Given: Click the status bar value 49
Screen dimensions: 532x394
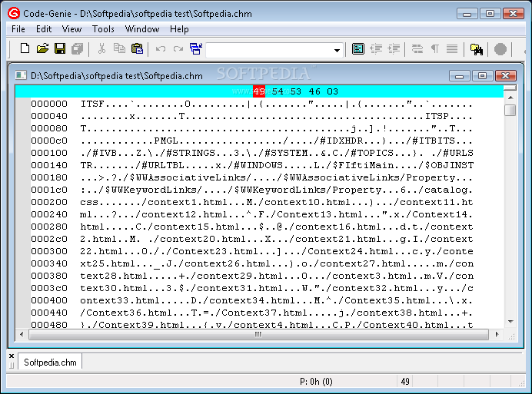Looking at the screenshot, I should 405,382.
